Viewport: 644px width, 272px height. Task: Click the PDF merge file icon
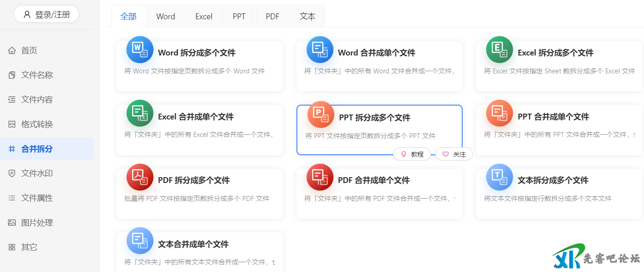click(320, 177)
